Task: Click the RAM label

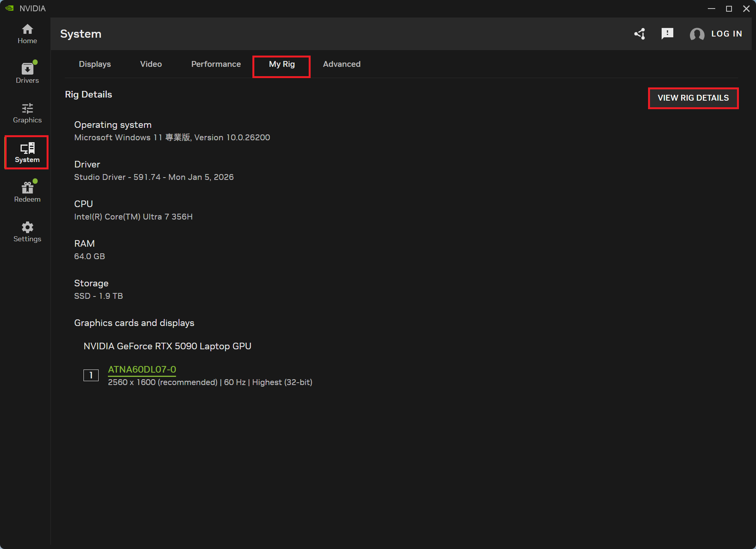Action: (x=84, y=244)
